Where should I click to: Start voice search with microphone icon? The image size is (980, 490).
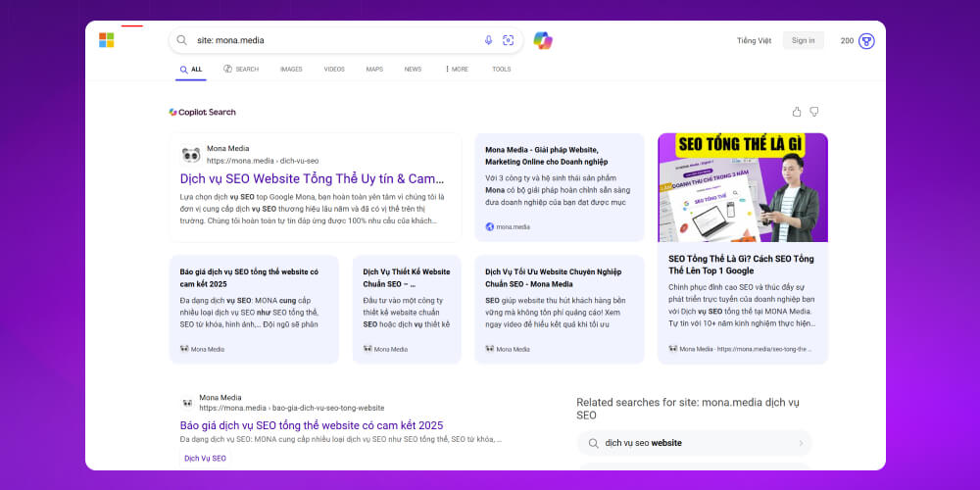pyautogui.click(x=488, y=40)
